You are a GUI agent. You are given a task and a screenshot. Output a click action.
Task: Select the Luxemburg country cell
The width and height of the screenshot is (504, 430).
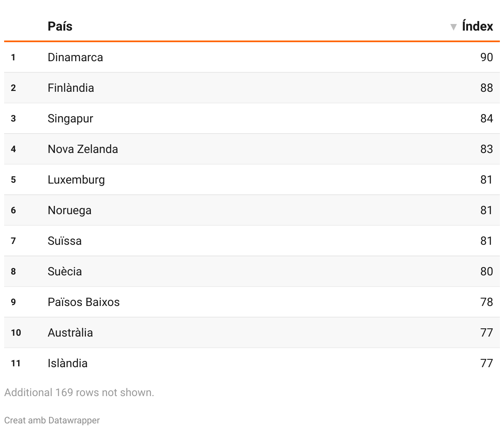pyautogui.click(x=76, y=179)
